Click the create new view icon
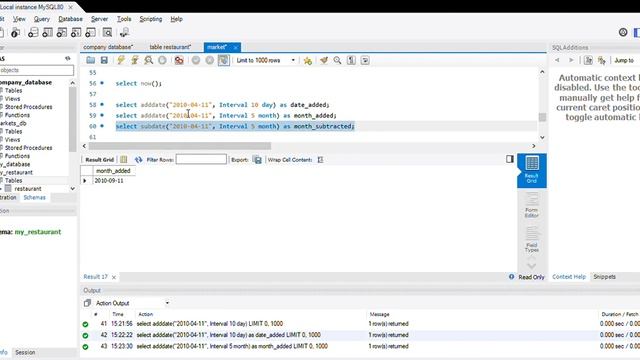640x360 pixels. [62, 33]
